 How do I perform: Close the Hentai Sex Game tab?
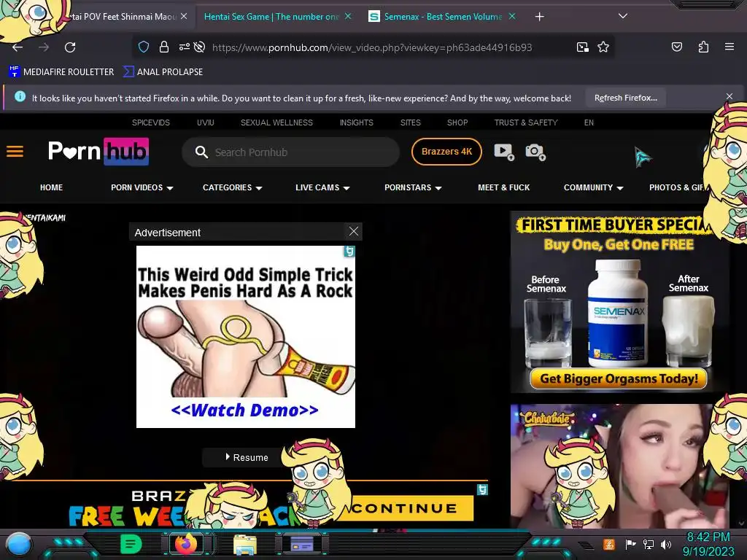coord(348,16)
